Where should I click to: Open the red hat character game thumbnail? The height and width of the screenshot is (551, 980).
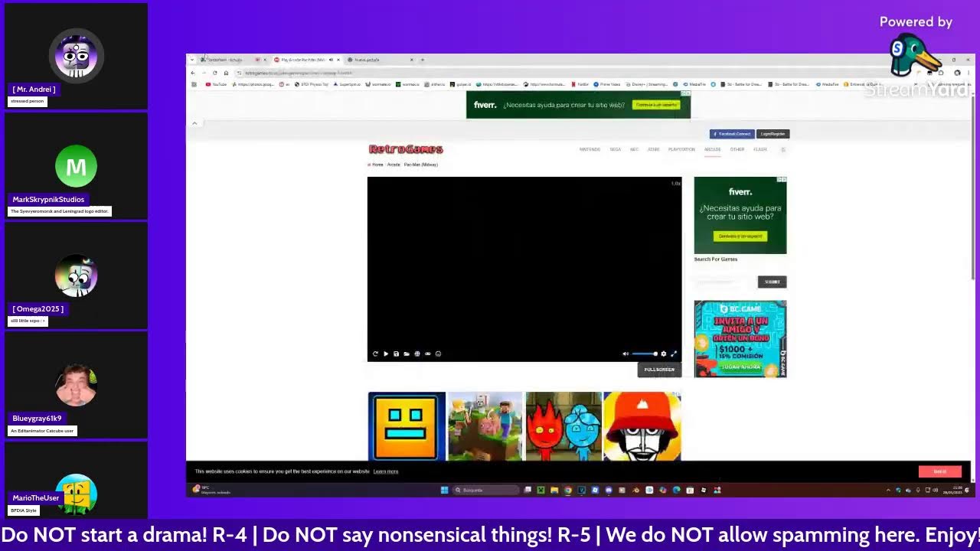coord(642,426)
